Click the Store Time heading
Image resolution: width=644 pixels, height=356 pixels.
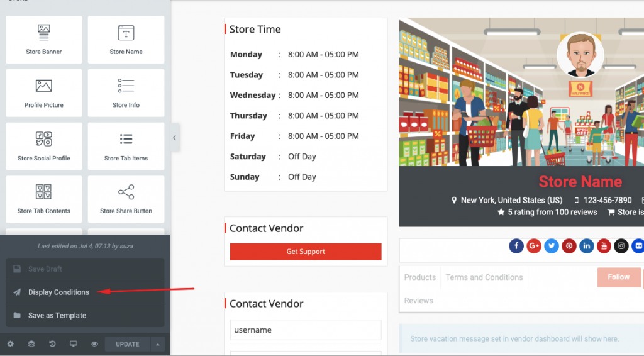(x=255, y=29)
